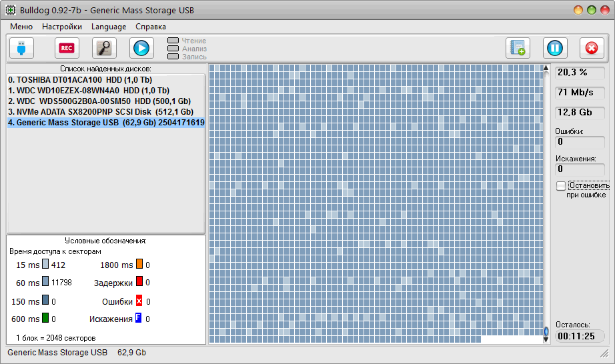The width and height of the screenshot is (615, 364).
Task: Start with the blue play button
Action: (x=141, y=48)
